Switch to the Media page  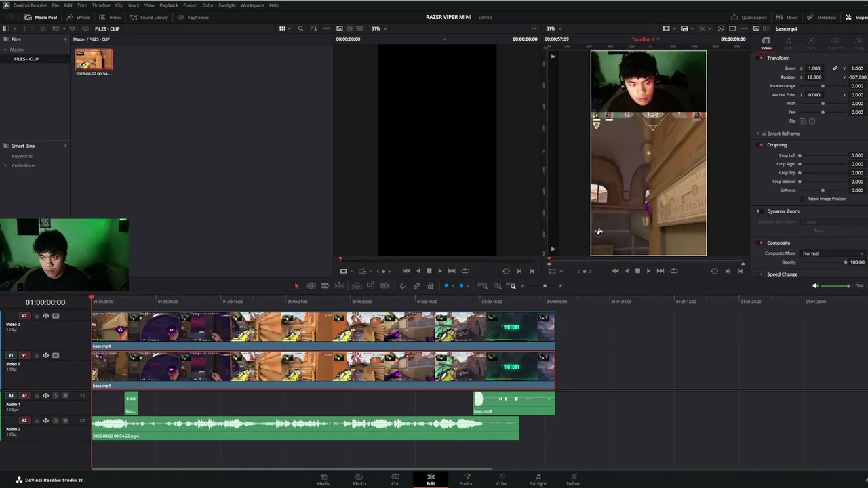(x=323, y=479)
